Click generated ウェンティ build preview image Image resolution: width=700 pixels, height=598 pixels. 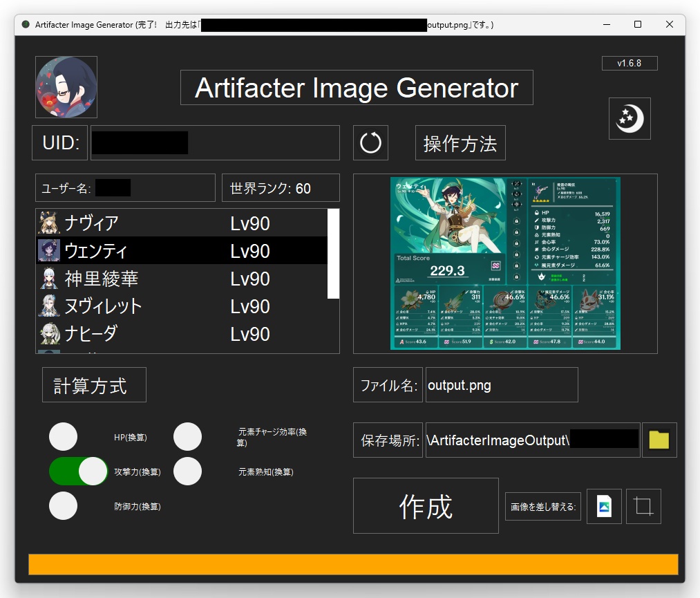click(x=505, y=263)
